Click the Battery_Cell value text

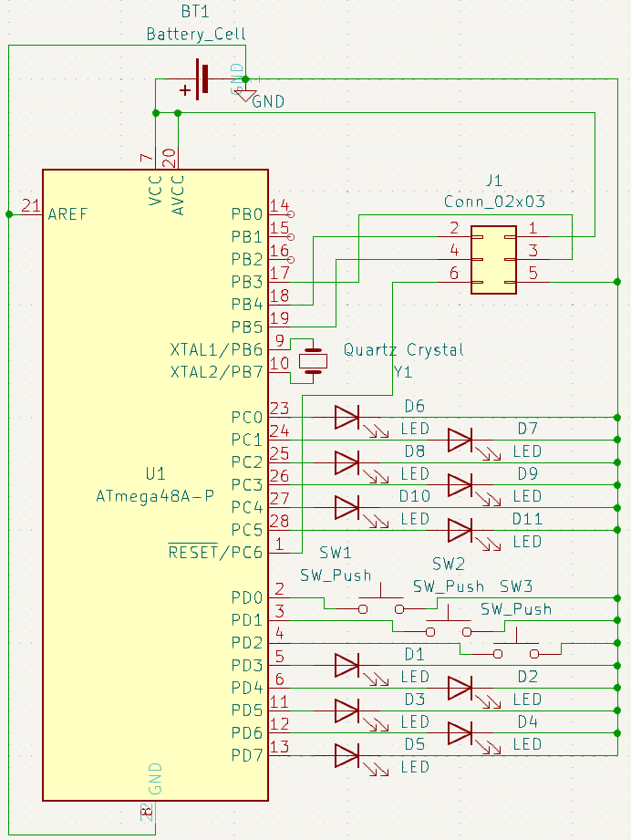tap(196, 35)
